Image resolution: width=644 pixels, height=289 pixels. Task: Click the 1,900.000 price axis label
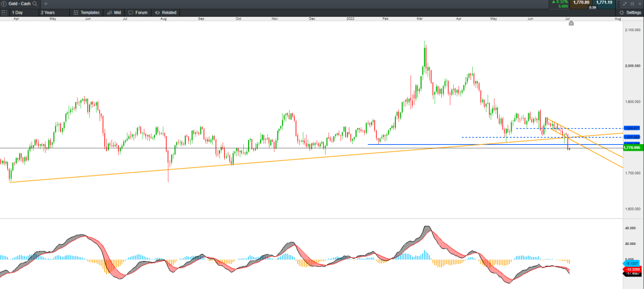[632, 101]
